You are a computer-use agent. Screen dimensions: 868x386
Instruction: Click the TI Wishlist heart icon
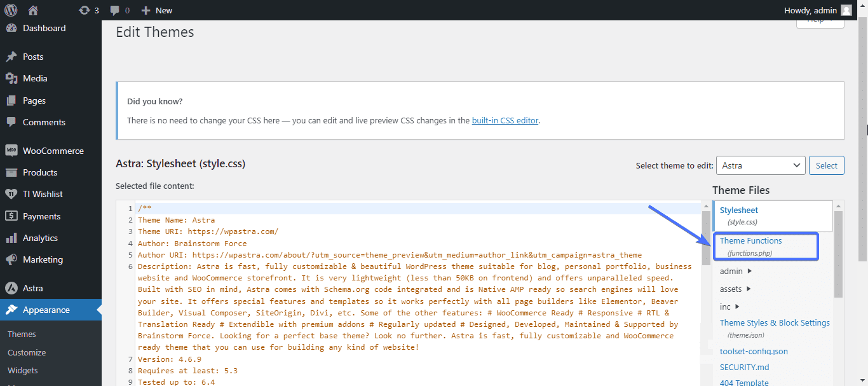(11, 194)
